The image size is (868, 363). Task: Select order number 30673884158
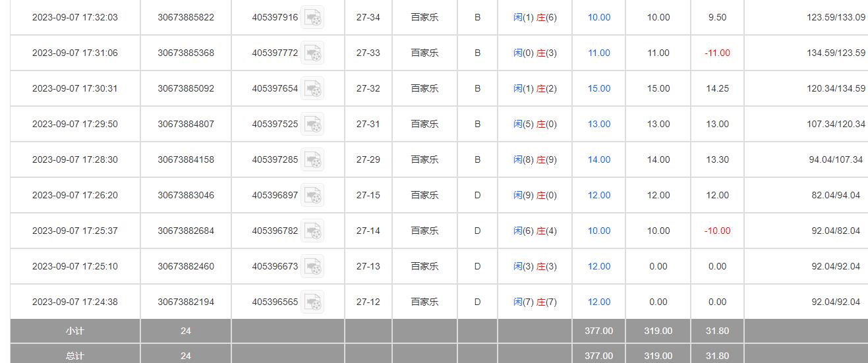click(x=186, y=159)
